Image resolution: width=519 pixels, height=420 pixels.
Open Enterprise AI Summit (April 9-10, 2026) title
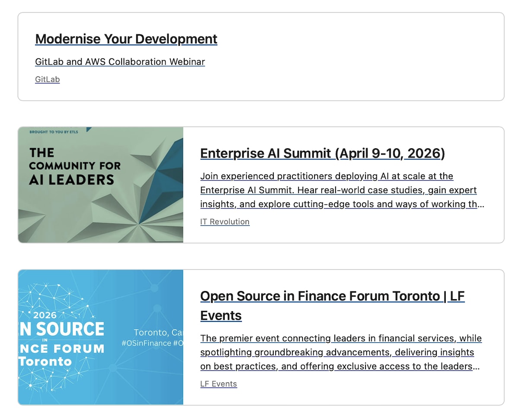coord(323,153)
